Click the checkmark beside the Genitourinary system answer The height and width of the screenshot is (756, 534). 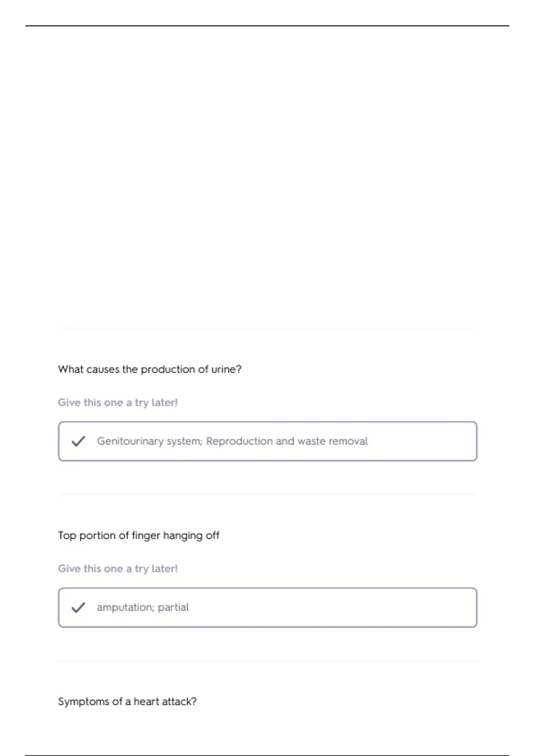point(78,441)
